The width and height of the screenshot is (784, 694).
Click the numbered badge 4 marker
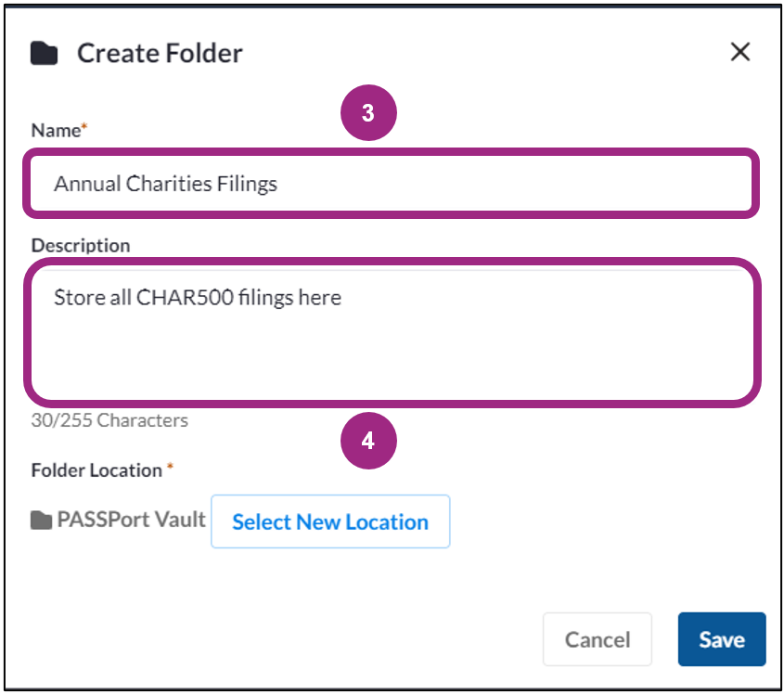[368, 440]
